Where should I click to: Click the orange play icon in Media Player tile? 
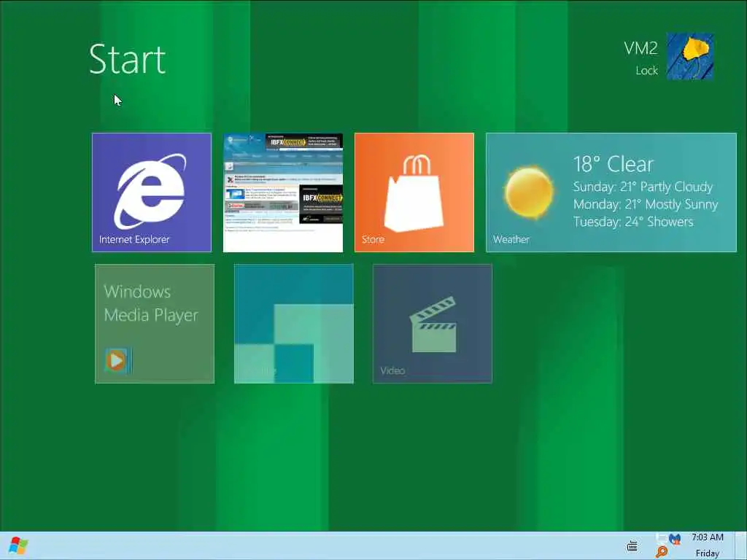117,361
